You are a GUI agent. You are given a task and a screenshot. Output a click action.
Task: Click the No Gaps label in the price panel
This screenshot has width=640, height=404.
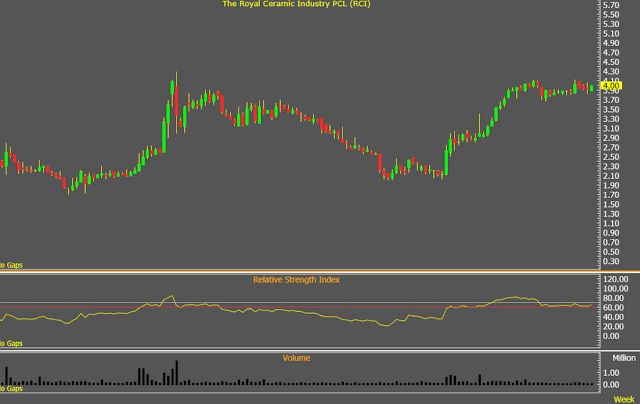click(x=11, y=265)
